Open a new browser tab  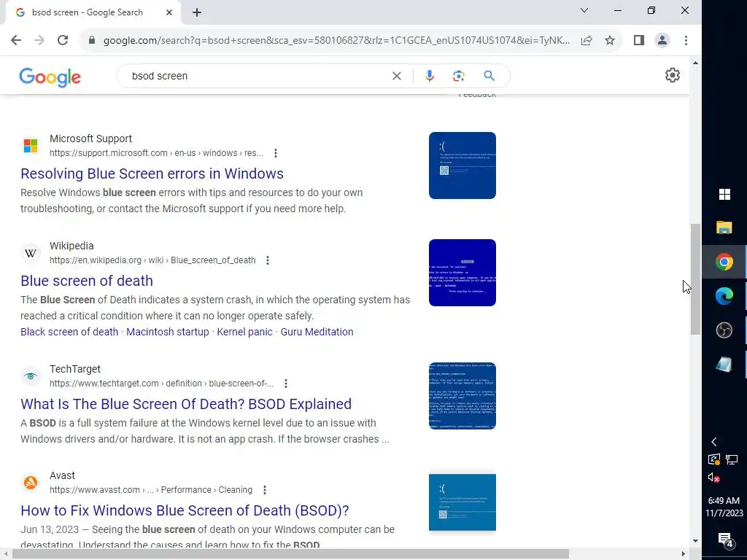(197, 12)
